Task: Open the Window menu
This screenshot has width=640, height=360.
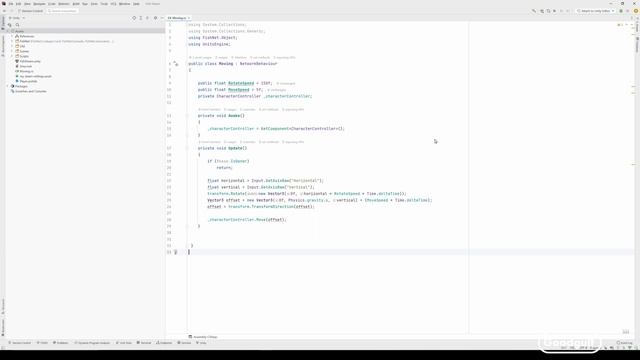Action: [124, 4]
